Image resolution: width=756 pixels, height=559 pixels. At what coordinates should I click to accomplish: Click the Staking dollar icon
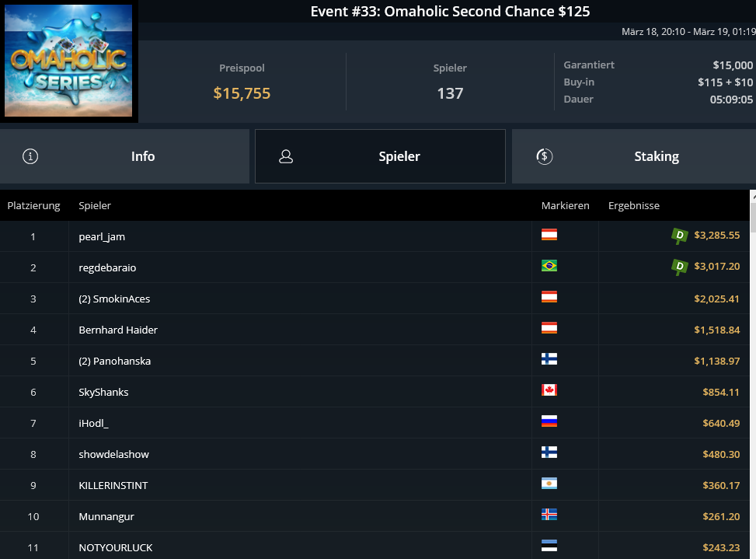(545, 156)
